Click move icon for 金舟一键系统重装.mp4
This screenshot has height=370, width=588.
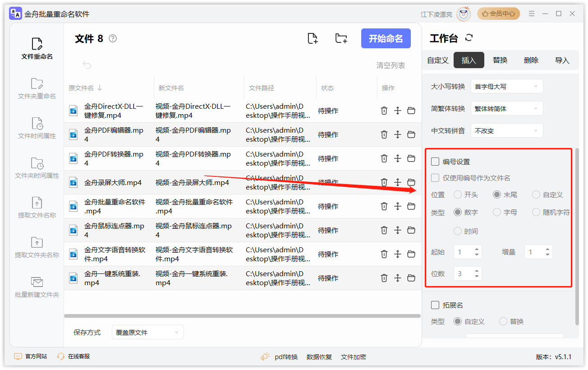point(398,278)
